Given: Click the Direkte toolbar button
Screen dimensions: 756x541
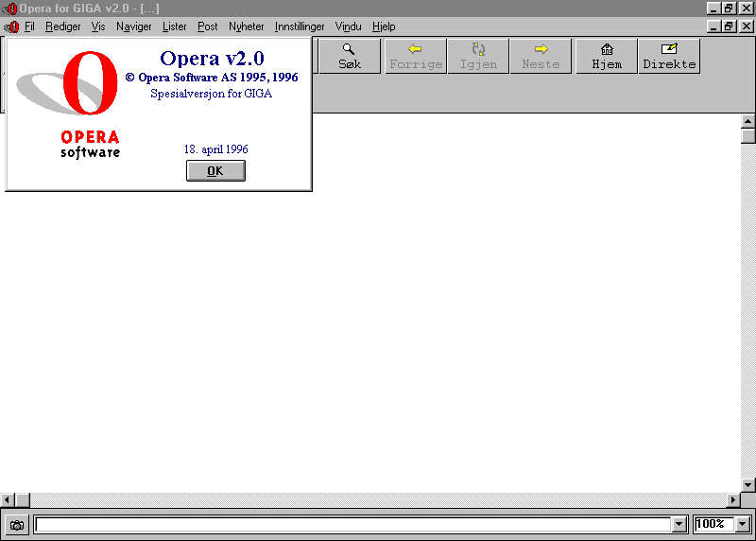Looking at the screenshot, I should 669,57.
